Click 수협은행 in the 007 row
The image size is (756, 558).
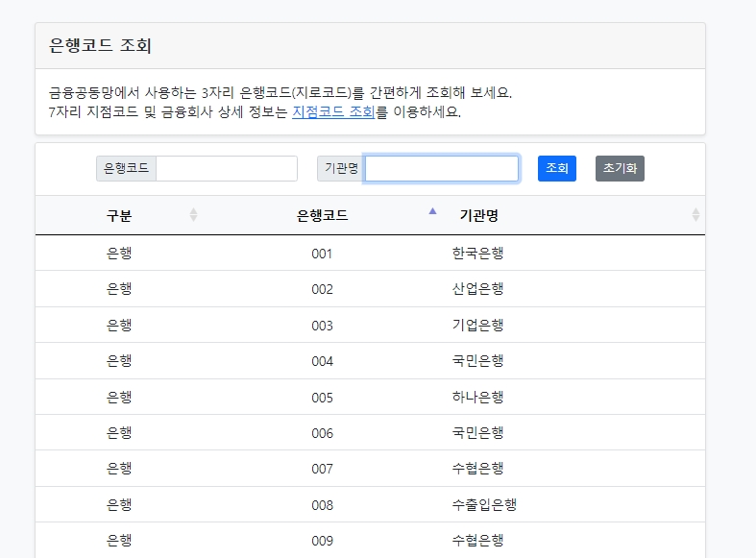(x=477, y=469)
